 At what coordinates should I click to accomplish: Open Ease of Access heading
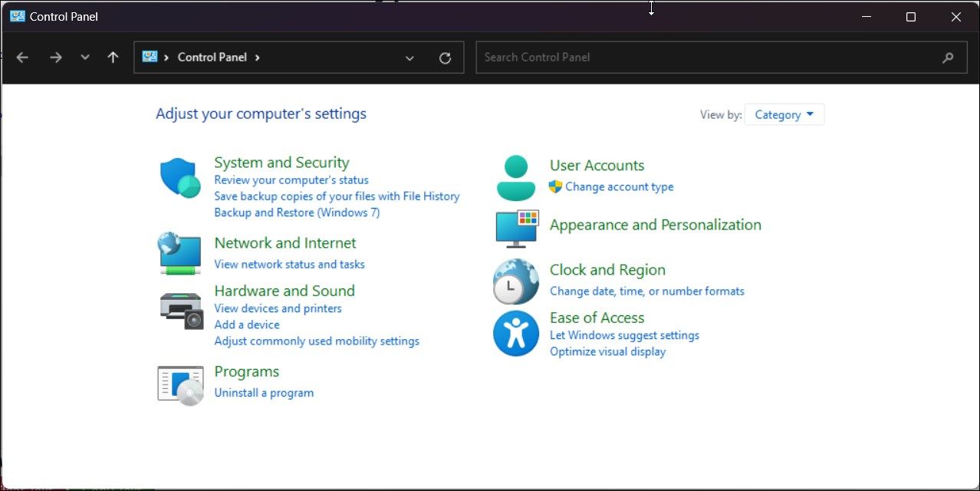pos(597,317)
